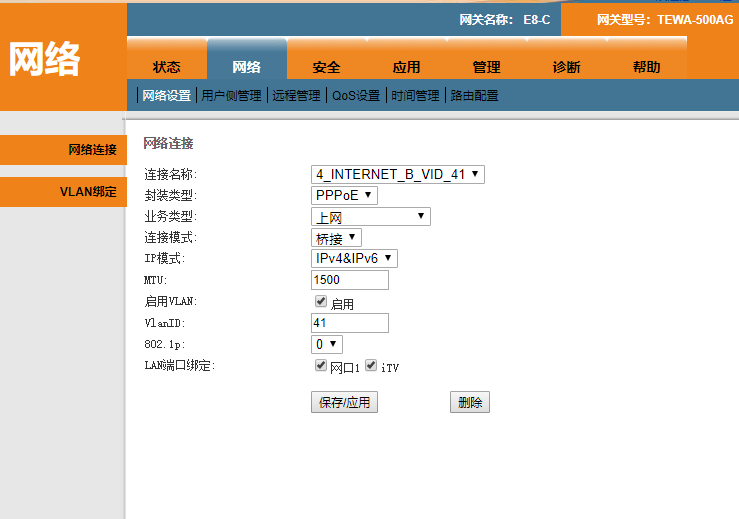
Task: Switch to the 状态 tab
Action: click(167, 67)
